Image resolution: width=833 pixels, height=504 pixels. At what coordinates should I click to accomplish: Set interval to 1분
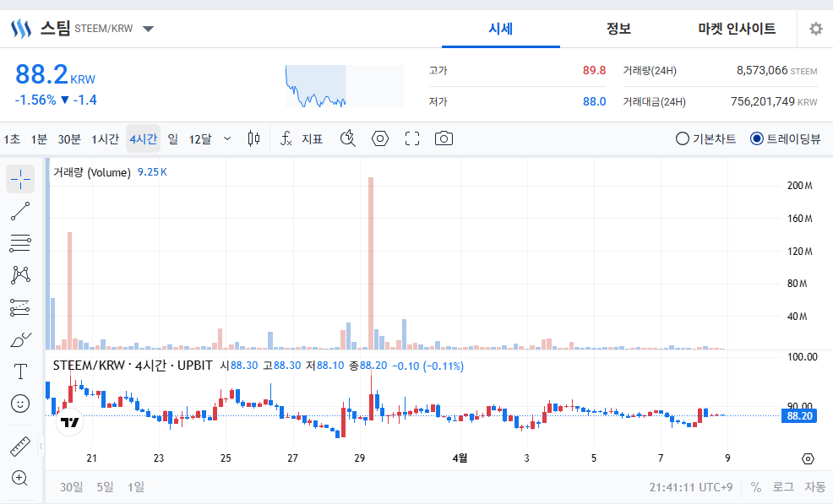coord(39,139)
